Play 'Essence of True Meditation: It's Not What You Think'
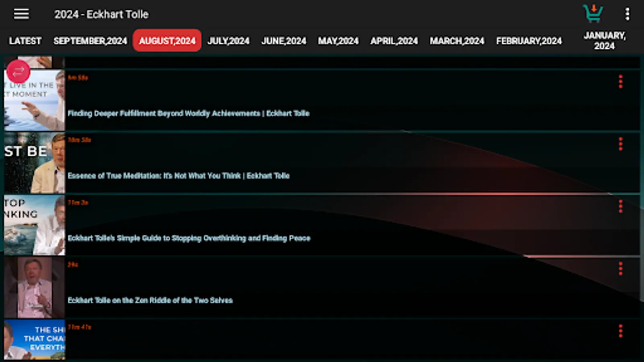This screenshot has width=644, height=362. click(x=178, y=176)
